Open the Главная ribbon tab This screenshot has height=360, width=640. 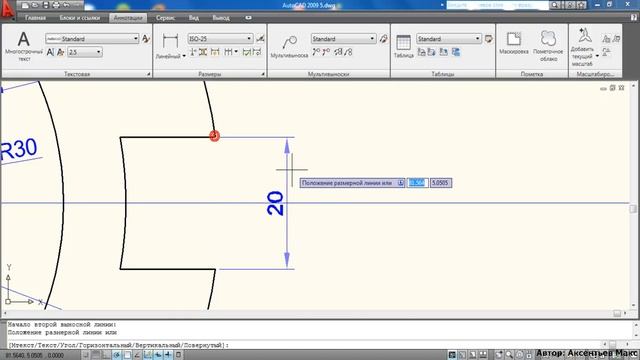[36, 18]
